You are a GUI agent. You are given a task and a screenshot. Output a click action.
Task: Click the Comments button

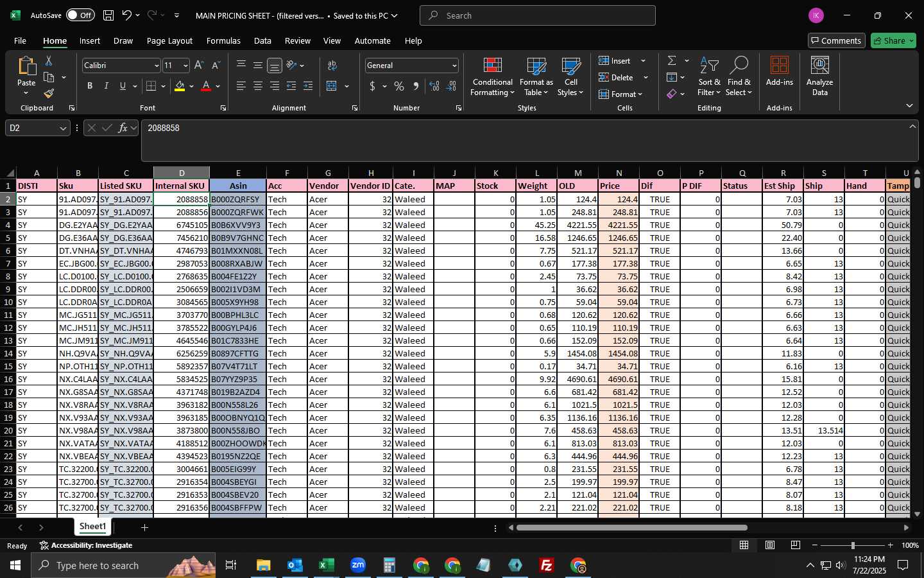point(837,40)
